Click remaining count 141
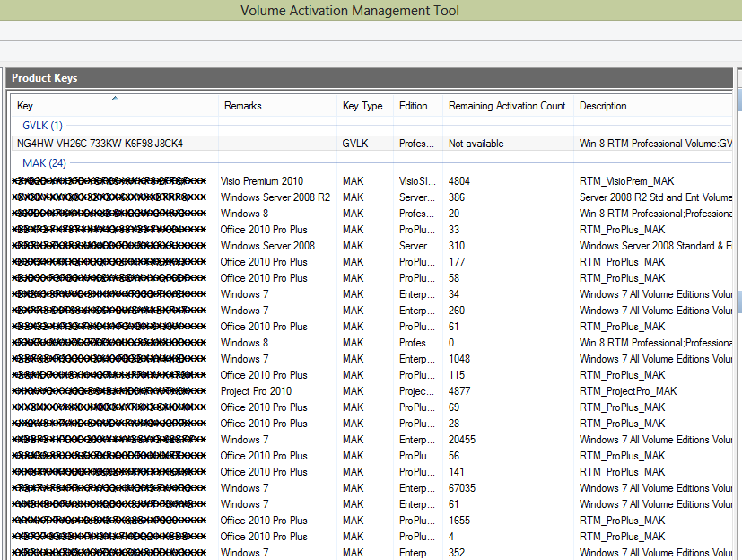Image resolution: width=742 pixels, height=560 pixels. (457, 472)
